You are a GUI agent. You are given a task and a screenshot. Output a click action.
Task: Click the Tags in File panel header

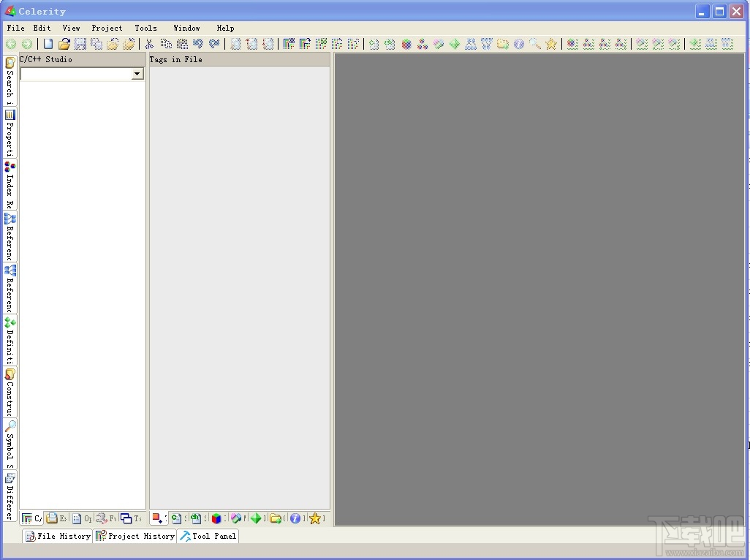click(x=239, y=59)
